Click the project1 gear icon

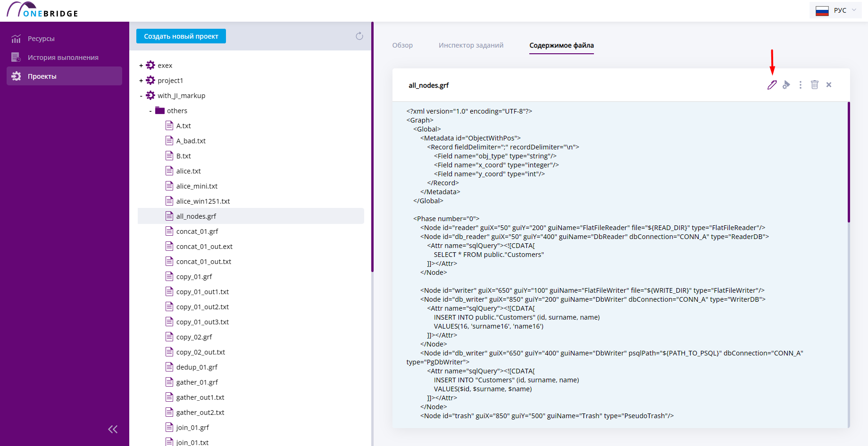(150, 80)
